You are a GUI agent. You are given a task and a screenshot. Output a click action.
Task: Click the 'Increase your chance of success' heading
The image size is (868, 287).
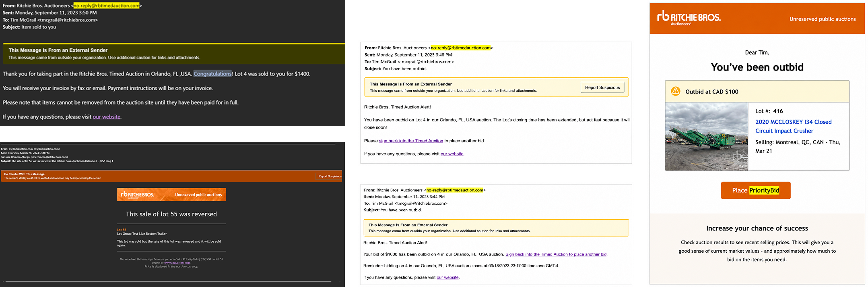pos(757,228)
